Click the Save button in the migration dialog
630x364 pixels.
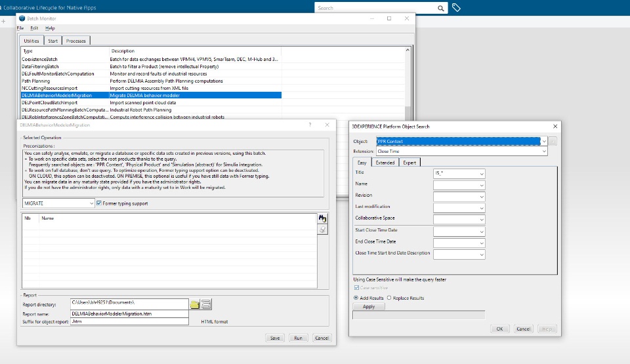tap(275, 338)
